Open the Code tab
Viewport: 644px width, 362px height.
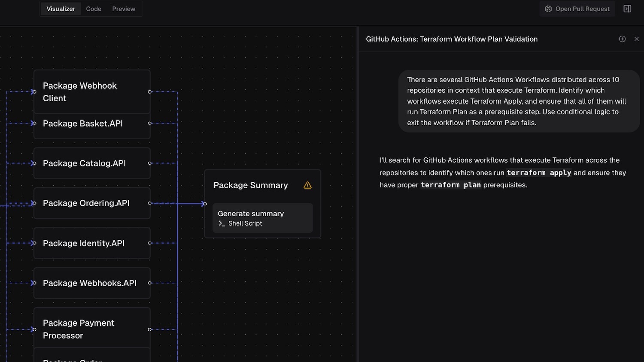coord(94,9)
